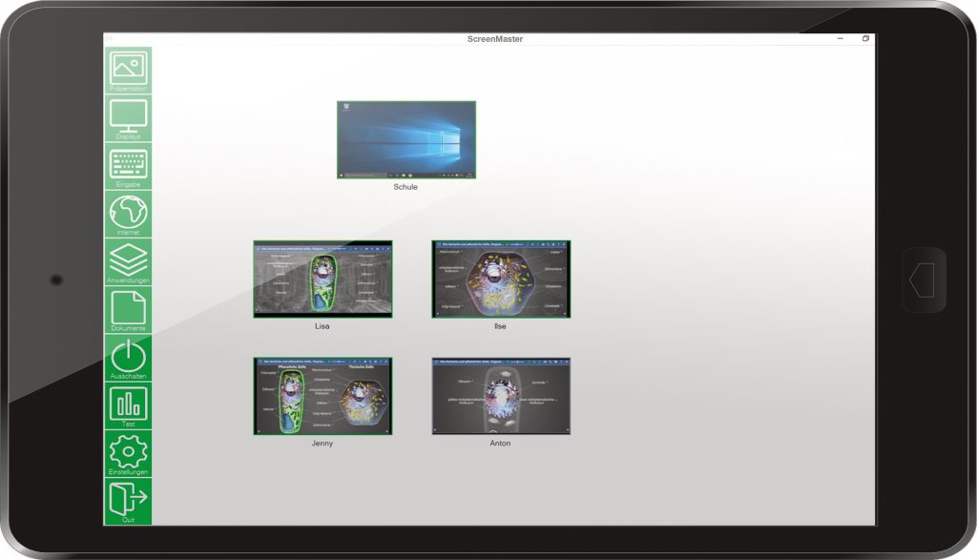This screenshot has width=977, height=560.
Task: Click the Schule label text
Action: [405, 187]
